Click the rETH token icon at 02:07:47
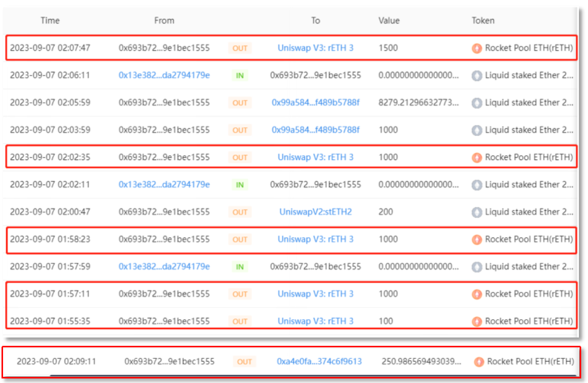 [477, 48]
